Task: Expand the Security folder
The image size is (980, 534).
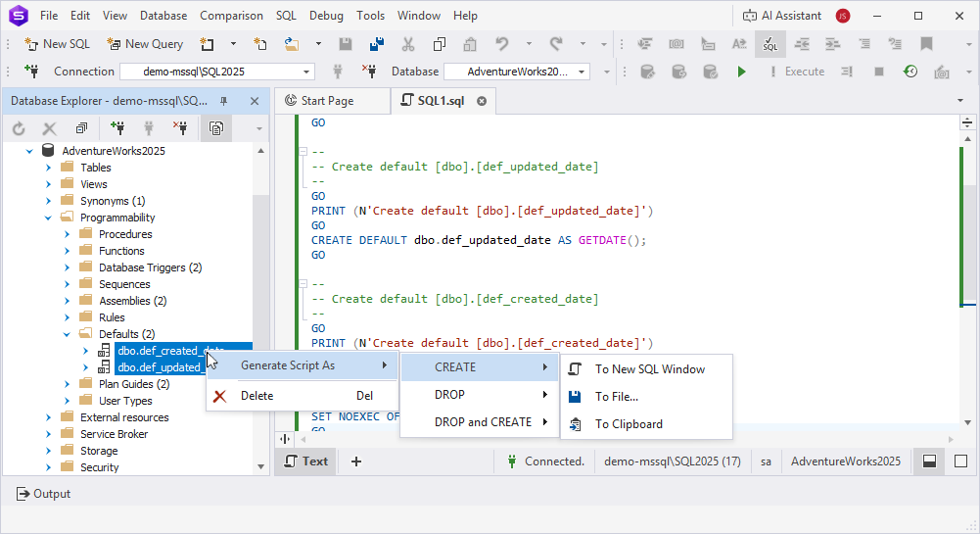Action: tap(48, 467)
